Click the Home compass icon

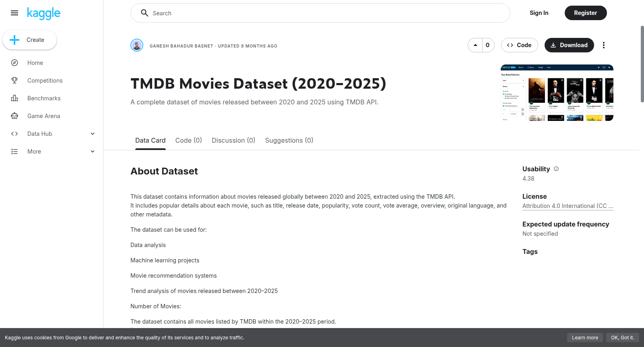[14, 63]
